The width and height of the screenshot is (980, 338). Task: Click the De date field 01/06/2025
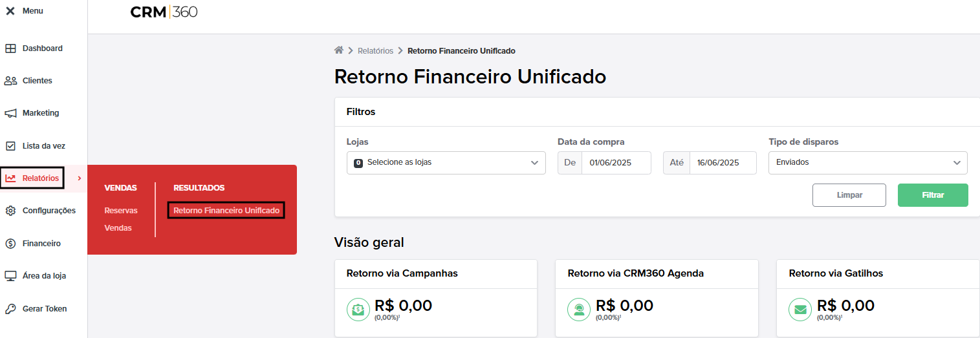(x=616, y=163)
